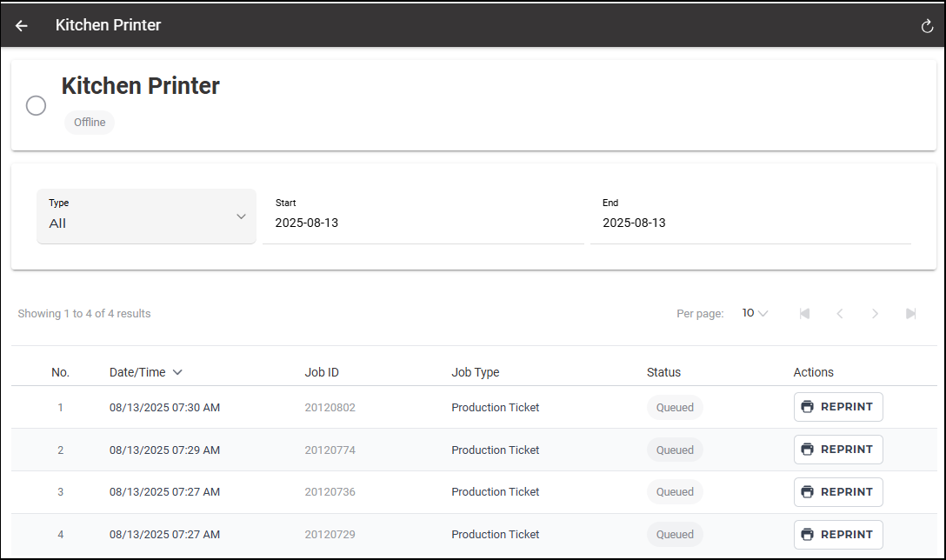This screenshot has width=946, height=560.
Task: Jump to first page with the skip-back icon
Action: pyautogui.click(x=804, y=313)
